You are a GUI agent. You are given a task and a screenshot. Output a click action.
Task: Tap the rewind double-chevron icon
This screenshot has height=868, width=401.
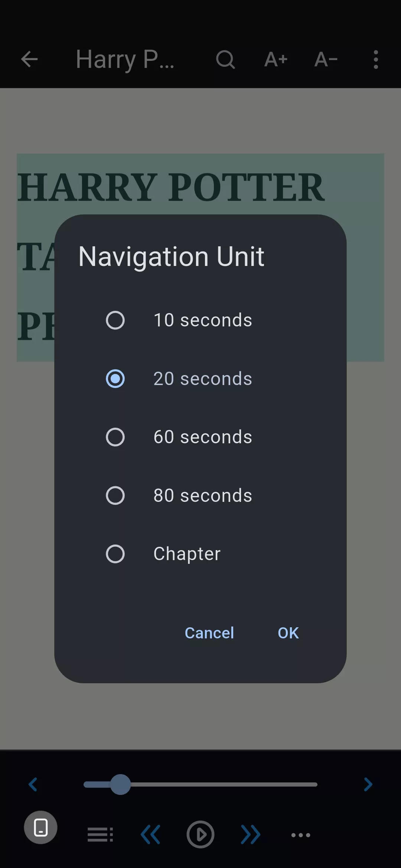click(x=150, y=835)
